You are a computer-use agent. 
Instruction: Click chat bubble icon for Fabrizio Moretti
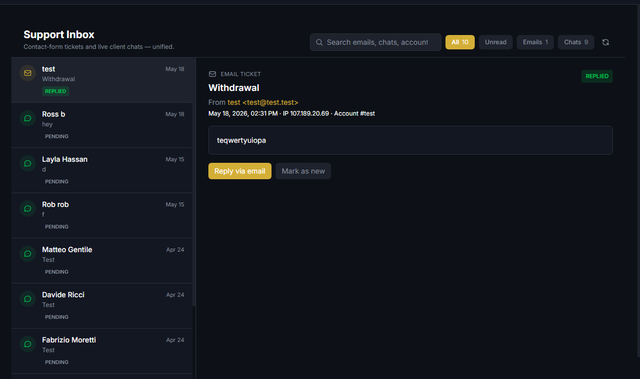[28, 344]
